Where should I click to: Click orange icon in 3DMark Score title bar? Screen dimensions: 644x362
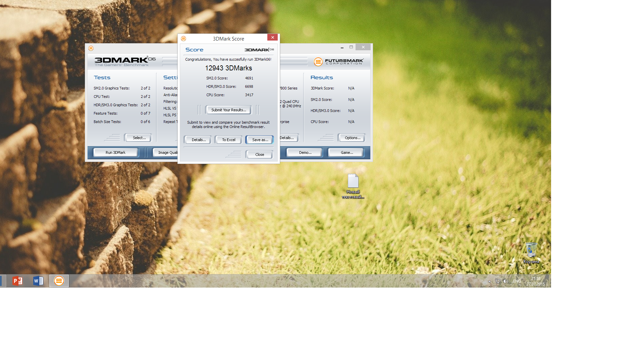(183, 39)
